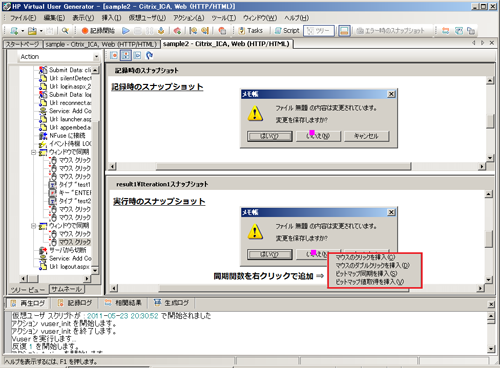The height and width of the screenshot is (368, 500).
Task: Select マウスのクリックを挿入 in context menu
Action: click(365, 257)
